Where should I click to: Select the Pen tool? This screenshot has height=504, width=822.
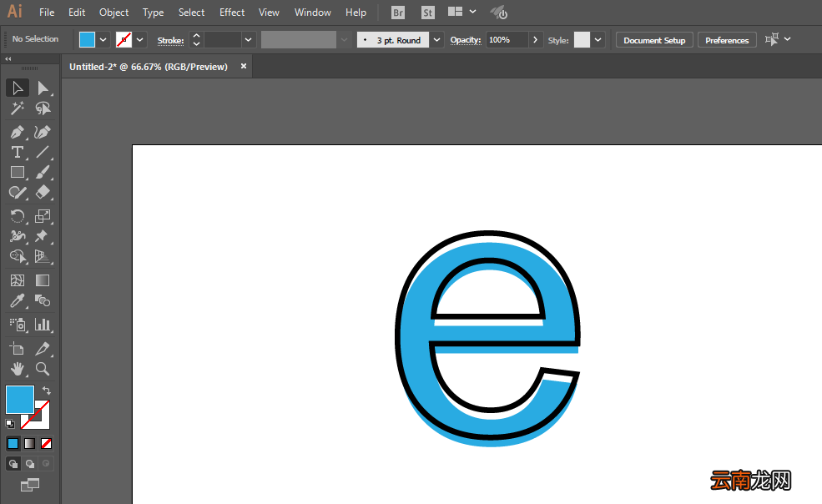(18, 132)
